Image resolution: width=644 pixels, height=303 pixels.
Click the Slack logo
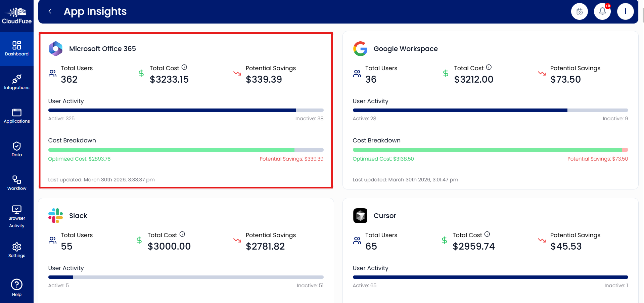point(56,216)
